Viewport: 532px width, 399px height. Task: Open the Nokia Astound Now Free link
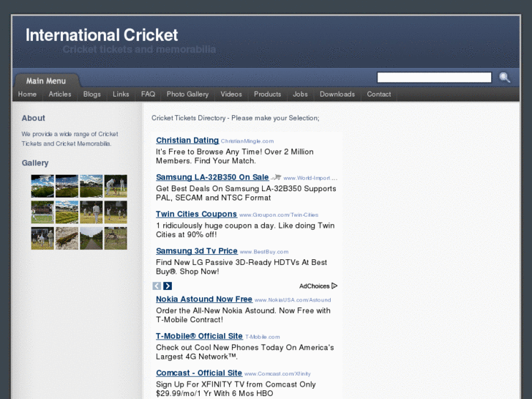pyautogui.click(x=204, y=299)
